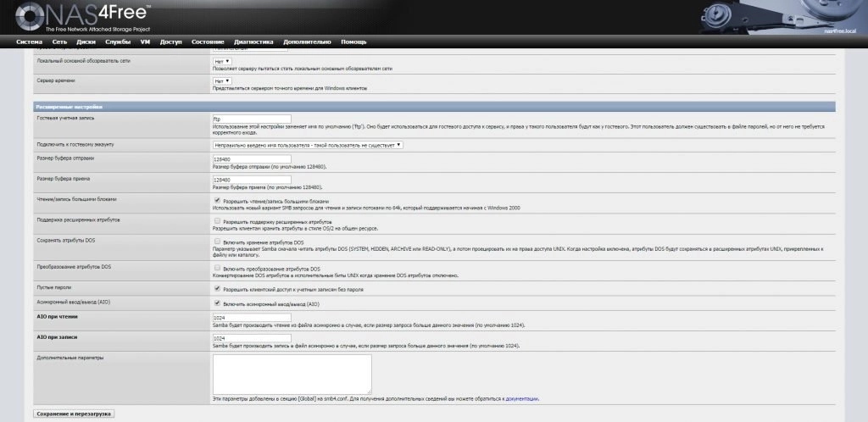Open the Диагностика menu
This screenshot has height=422, width=868.
pyautogui.click(x=253, y=42)
